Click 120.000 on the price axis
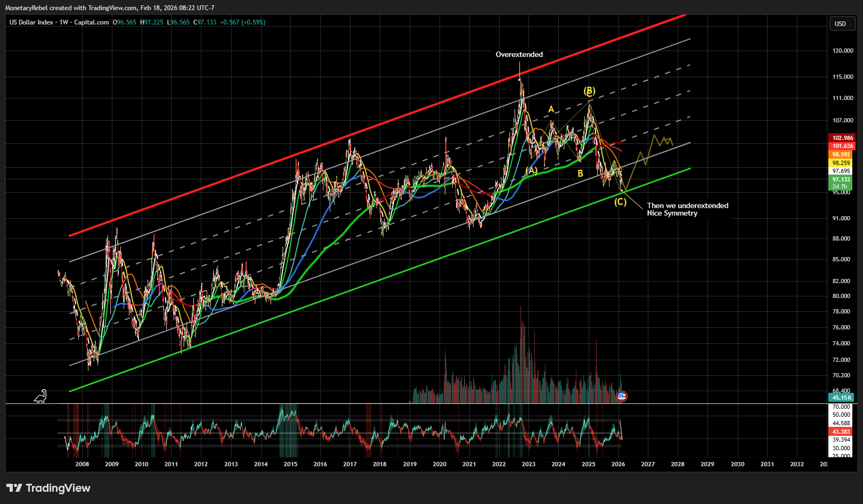Viewport: 863px width, 504px height. click(x=843, y=51)
